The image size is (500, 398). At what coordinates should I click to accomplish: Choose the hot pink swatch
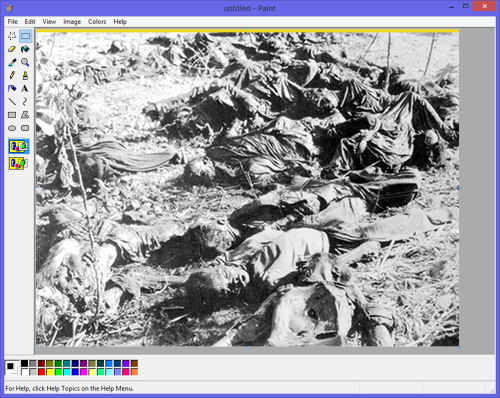click(126, 372)
